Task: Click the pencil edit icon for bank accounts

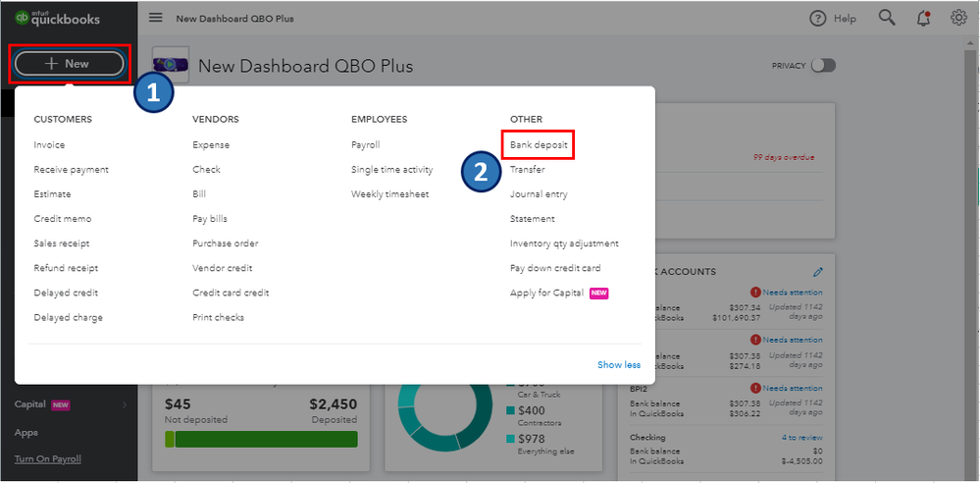Action: coord(818,272)
